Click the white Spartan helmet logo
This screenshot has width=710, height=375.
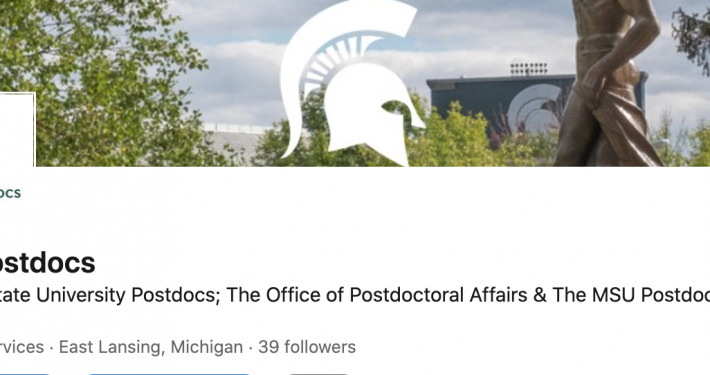352,84
